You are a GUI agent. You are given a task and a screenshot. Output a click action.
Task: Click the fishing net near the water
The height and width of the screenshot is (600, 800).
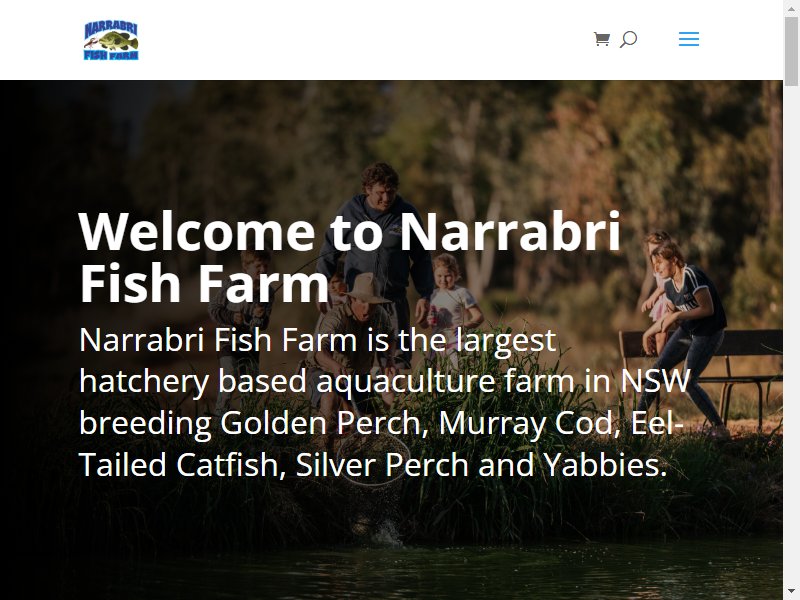pos(372,459)
